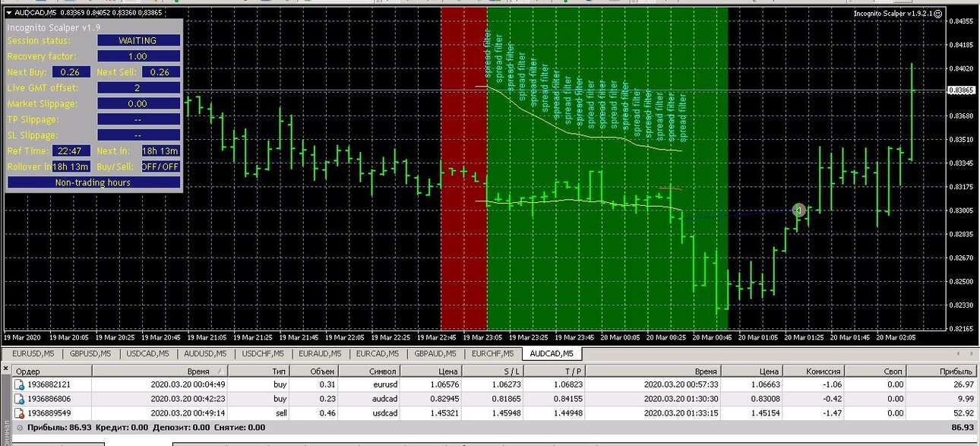980x446 pixels.
Task: Select order number 1936889549
Action: [x=49, y=413]
